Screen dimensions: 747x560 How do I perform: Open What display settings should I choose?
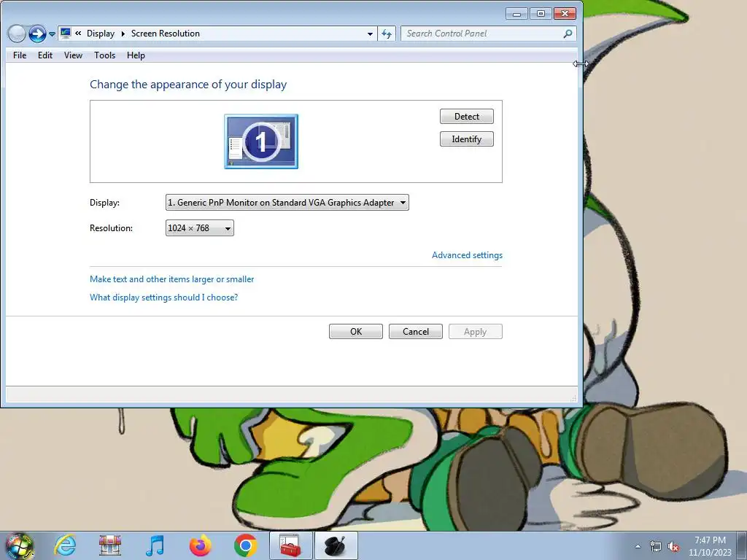pos(163,297)
